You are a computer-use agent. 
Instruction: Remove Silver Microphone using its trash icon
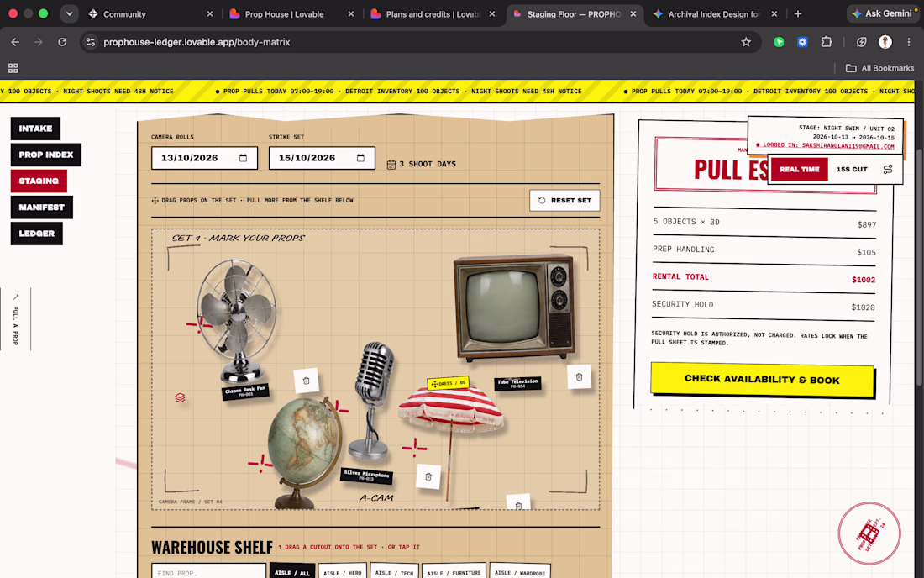coord(428,476)
